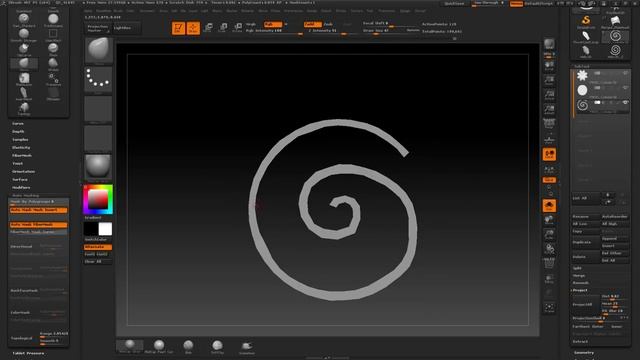This screenshot has width=640, height=360.
Task: Activate the orange Edit mode button
Action: (x=178, y=28)
